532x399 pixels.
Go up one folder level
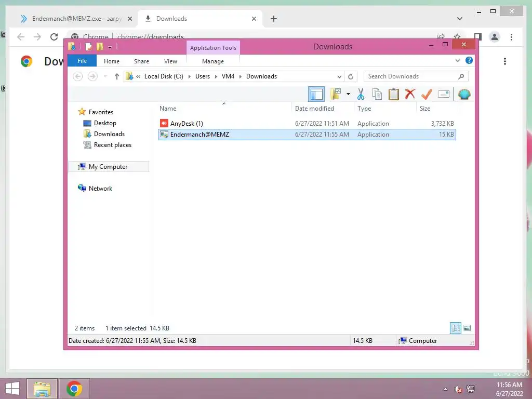point(117,76)
